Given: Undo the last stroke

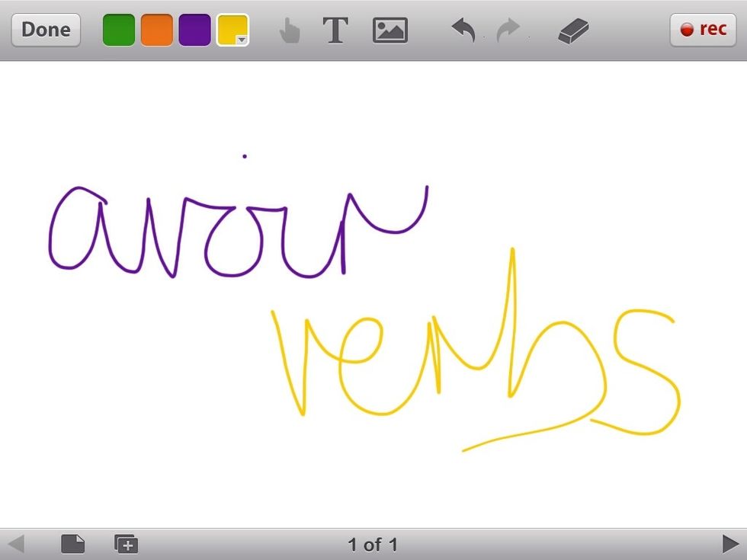Looking at the screenshot, I should (x=463, y=30).
